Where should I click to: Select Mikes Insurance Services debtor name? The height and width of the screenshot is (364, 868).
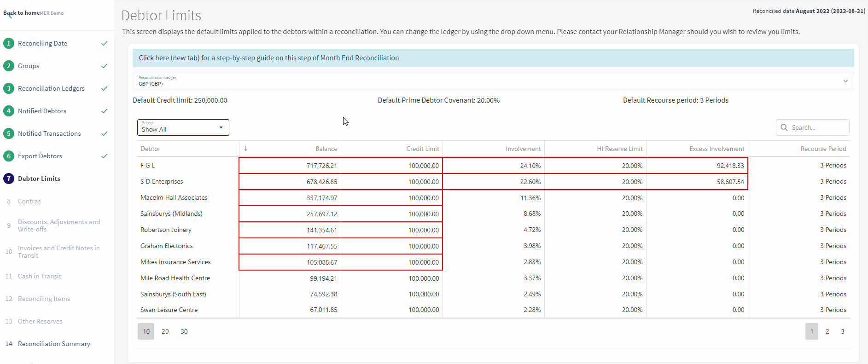tap(175, 262)
